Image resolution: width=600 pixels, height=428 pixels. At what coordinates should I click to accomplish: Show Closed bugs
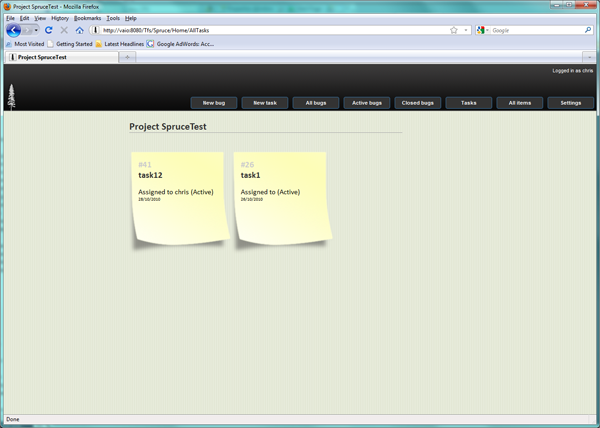point(417,103)
